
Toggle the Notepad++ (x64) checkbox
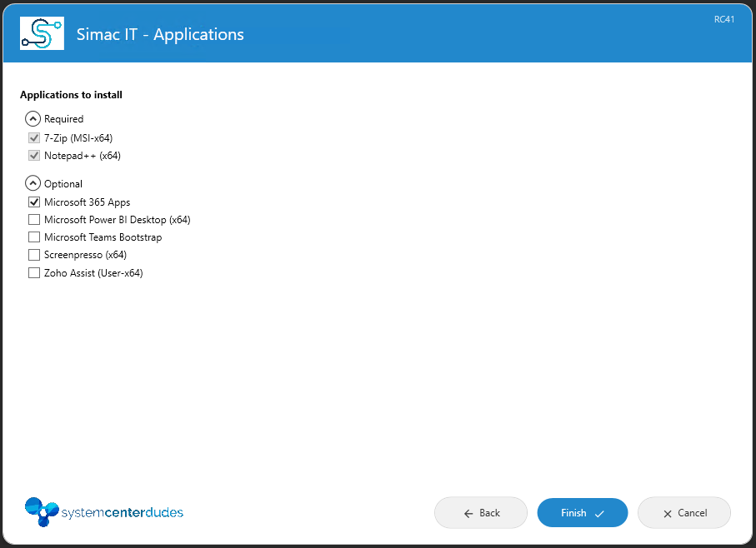[33, 156]
